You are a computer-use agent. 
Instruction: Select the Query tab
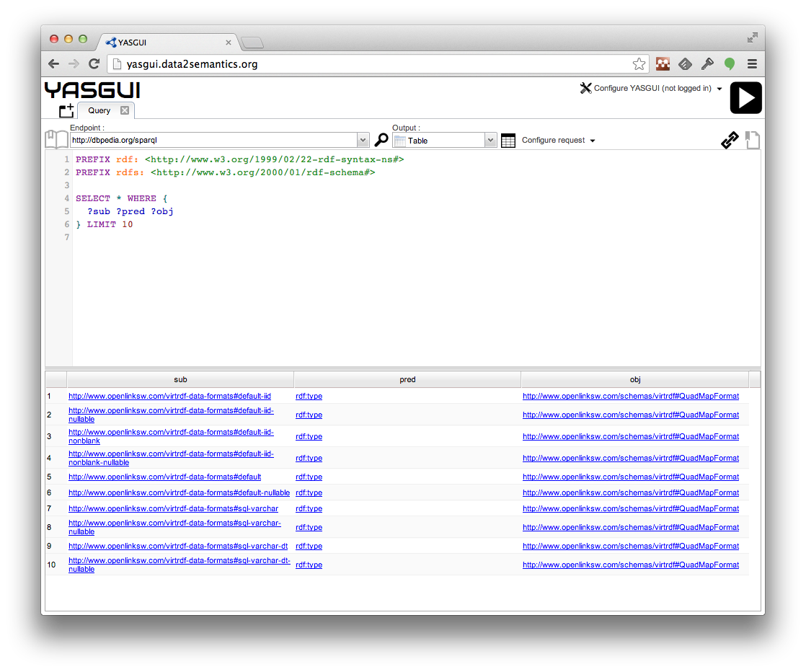(99, 110)
